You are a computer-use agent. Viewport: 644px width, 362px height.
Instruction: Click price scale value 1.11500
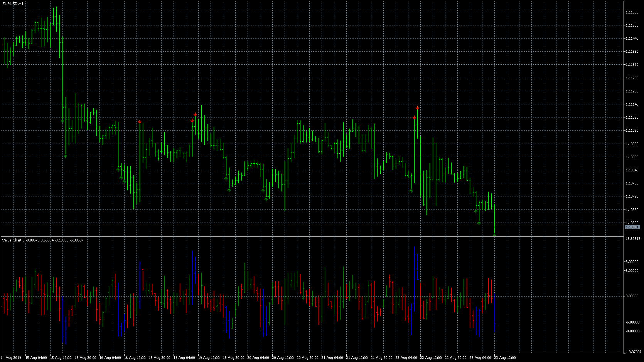pos(632,25)
